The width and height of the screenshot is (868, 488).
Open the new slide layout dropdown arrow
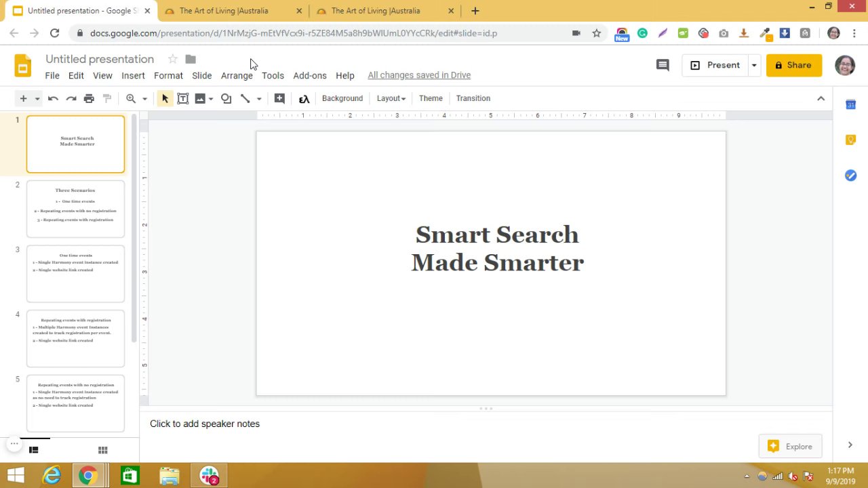click(37, 98)
